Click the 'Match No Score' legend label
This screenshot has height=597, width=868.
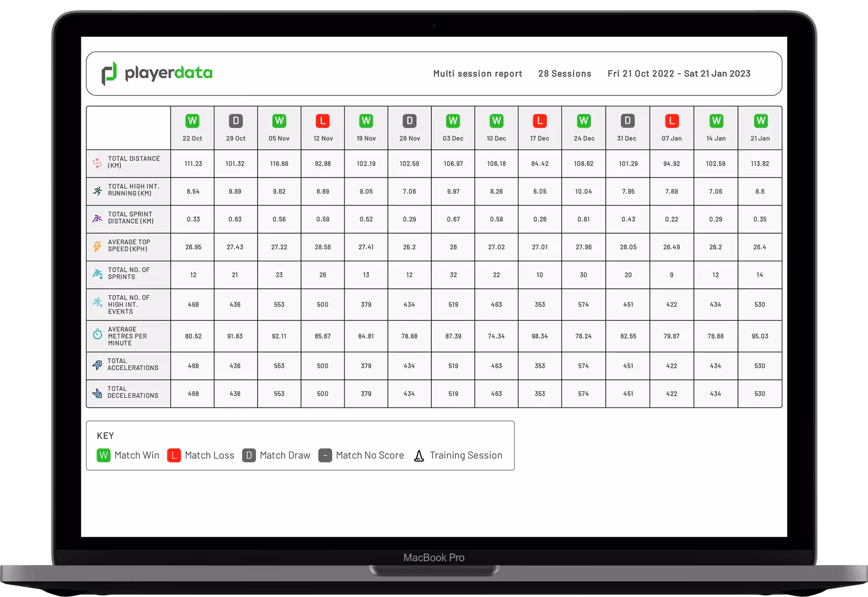pyautogui.click(x=370, y=455)
